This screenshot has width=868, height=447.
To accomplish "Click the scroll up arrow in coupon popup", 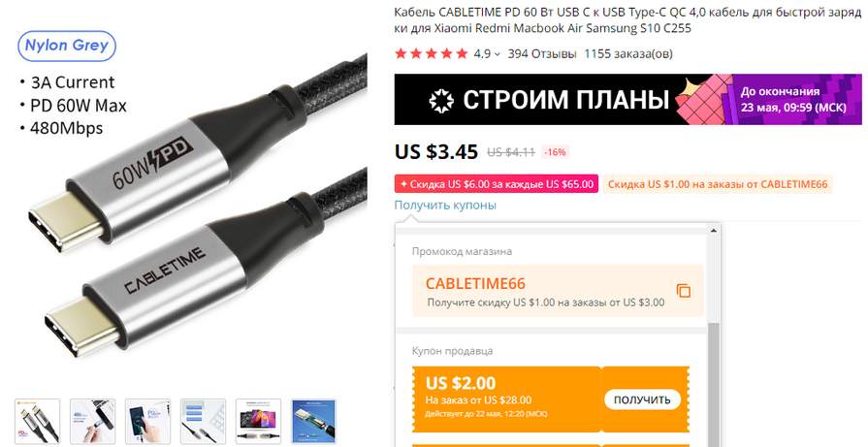I will click(x=714, y=230).
